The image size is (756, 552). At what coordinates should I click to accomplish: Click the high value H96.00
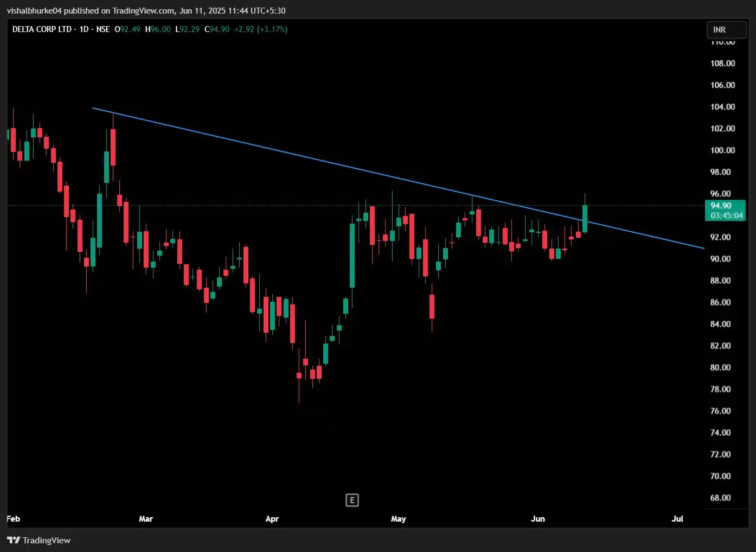click(158, 29)
